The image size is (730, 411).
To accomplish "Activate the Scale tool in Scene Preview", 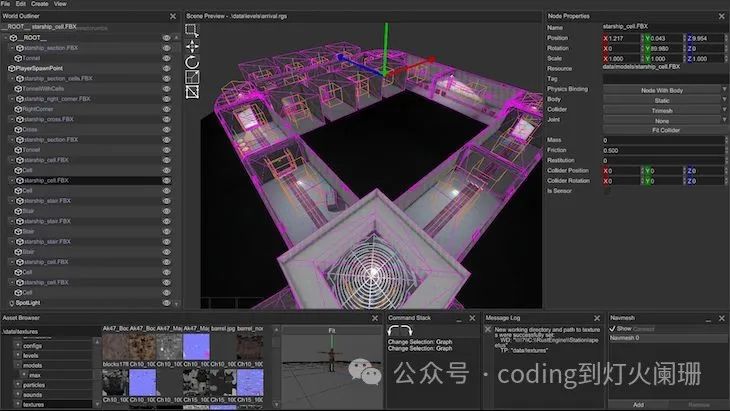I will point(192,77).
